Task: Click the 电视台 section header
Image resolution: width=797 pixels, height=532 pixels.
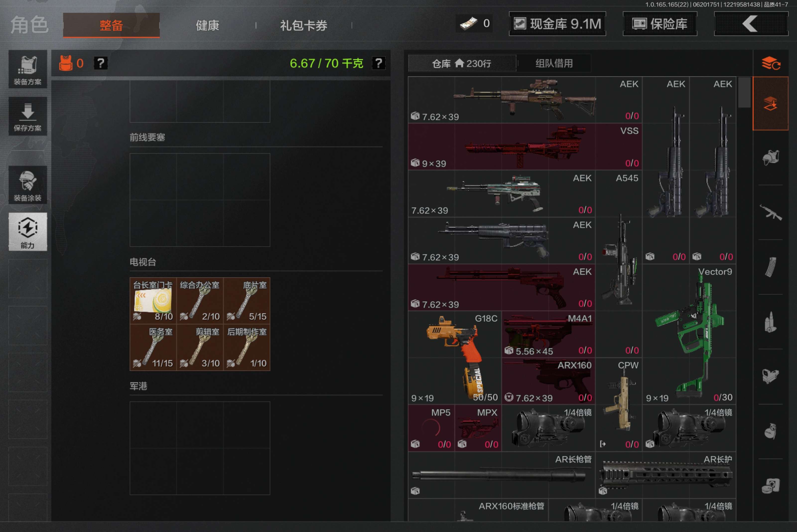Action: point(143,262)
